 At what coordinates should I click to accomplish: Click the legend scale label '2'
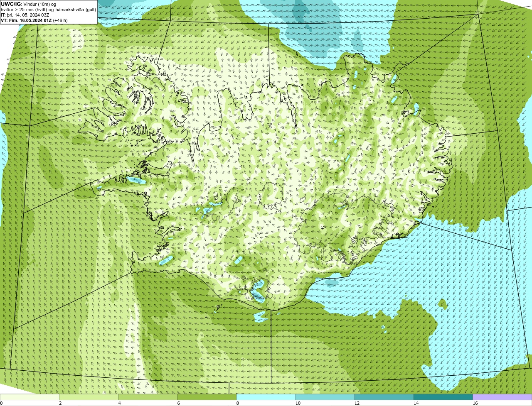point(60,403)
